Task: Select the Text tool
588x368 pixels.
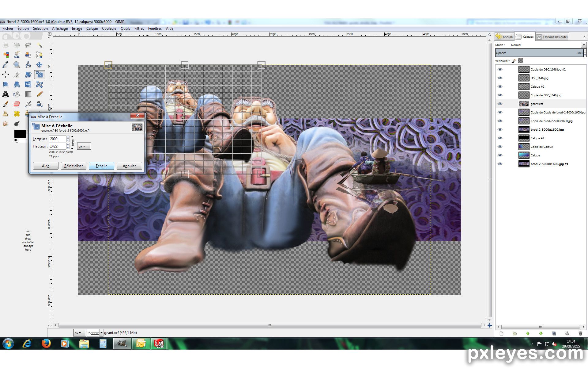Action: click(x=6, y=94)
